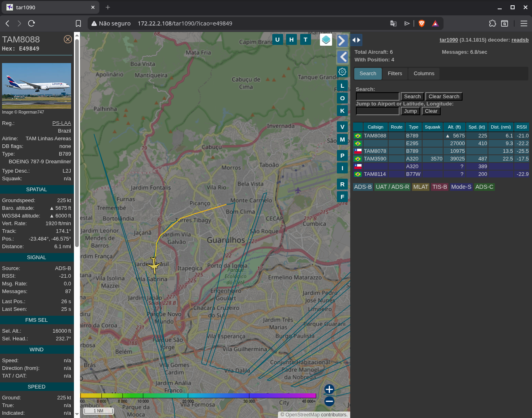Click the Mode-S legend swatch

(461, 187)
